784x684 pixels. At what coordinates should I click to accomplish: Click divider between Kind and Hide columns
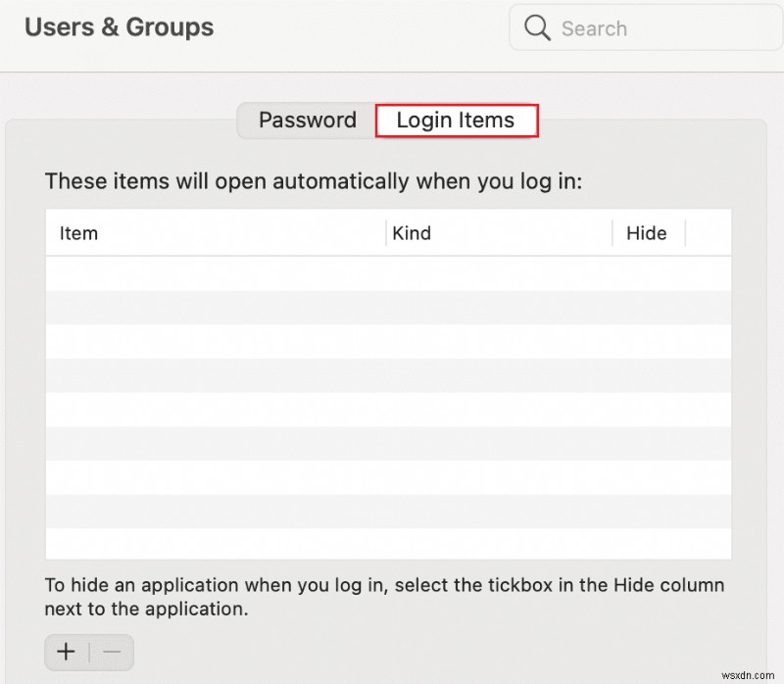(x=612, y=233)
